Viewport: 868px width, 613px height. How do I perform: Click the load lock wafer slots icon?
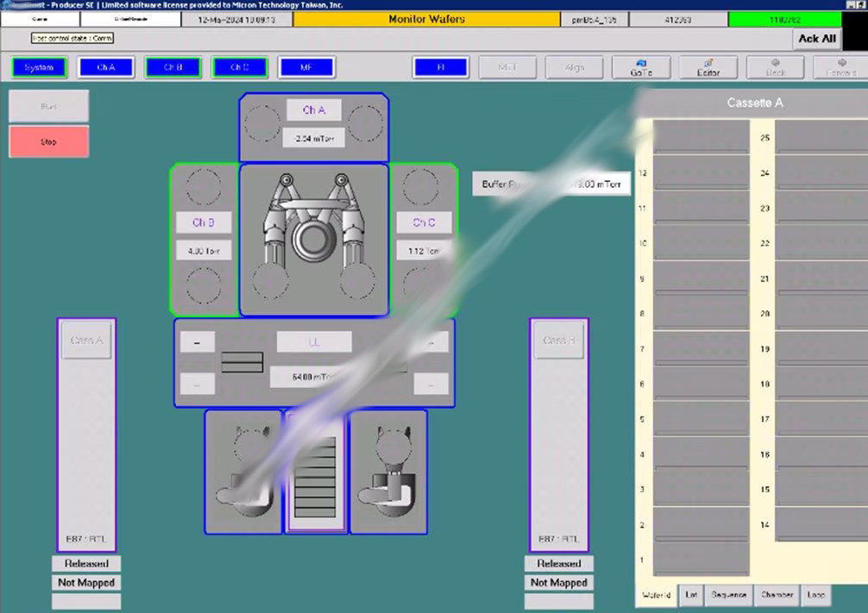pos(242,362)
